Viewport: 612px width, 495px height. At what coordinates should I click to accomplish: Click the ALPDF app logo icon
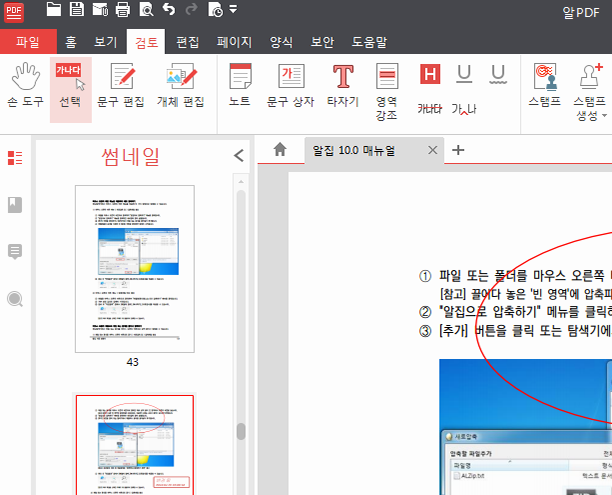[x=14, y=12]
